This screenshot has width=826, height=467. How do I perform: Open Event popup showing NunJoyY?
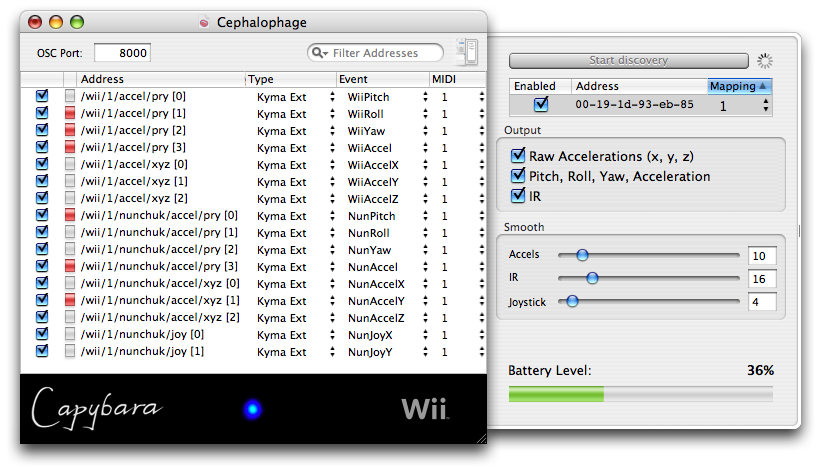[387, 352]
